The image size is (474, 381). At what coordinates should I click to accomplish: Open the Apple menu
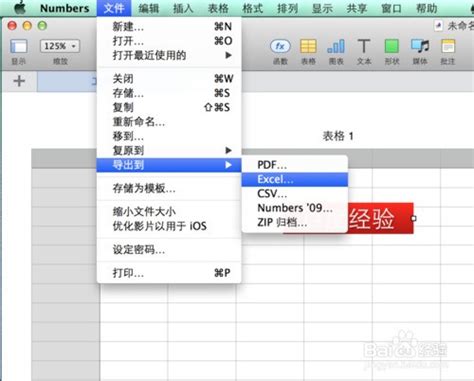tap(20, 8)
